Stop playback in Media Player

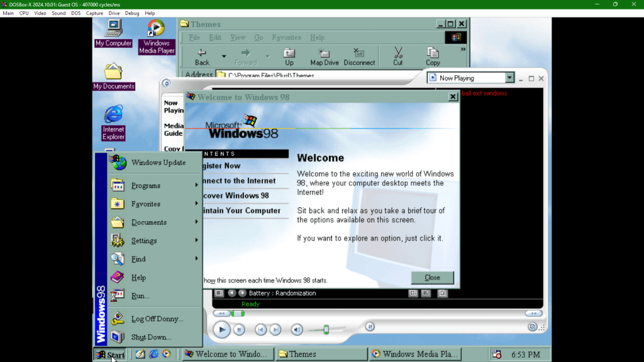(240, 329)
